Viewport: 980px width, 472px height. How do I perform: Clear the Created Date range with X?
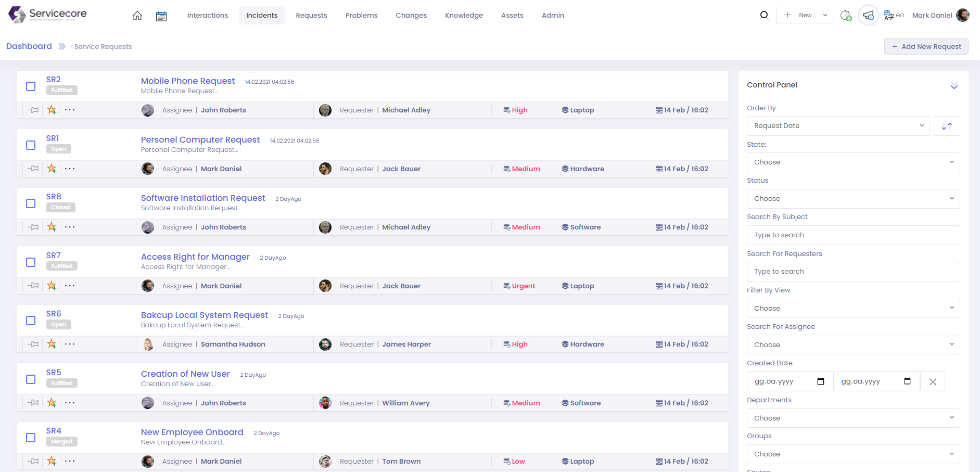[933, 381]
